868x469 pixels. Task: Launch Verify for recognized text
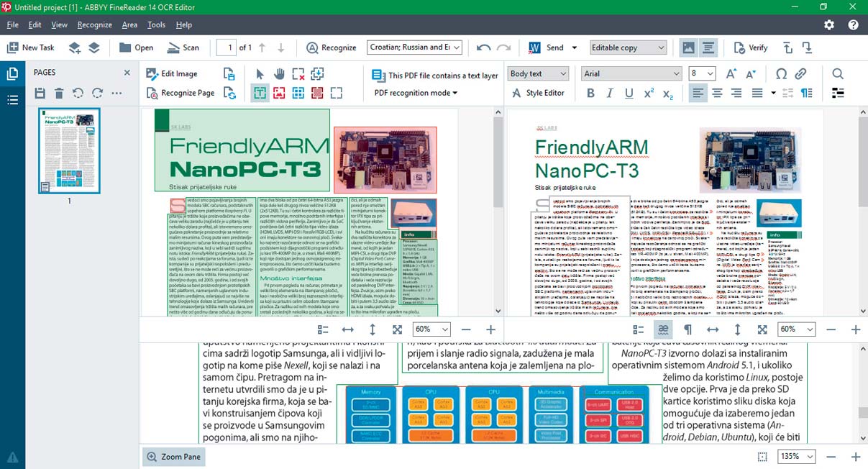coord(751,47)
